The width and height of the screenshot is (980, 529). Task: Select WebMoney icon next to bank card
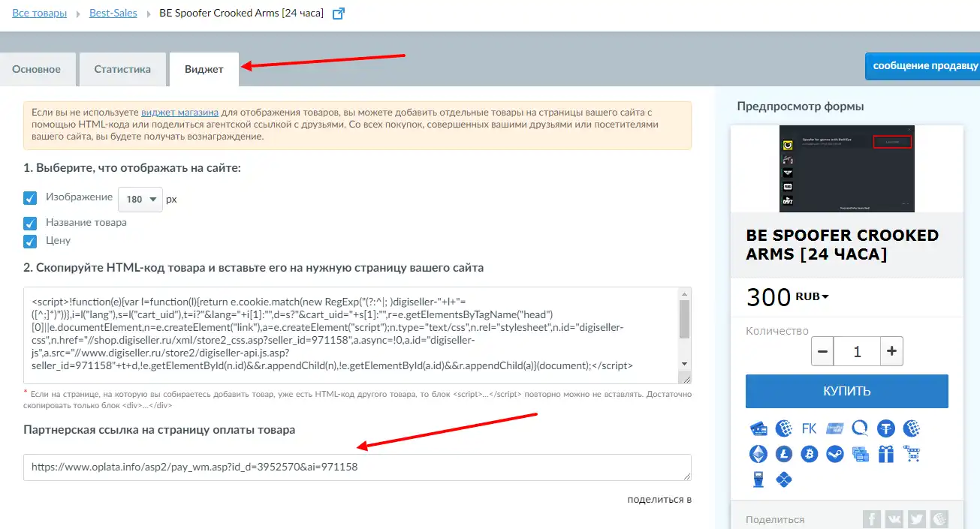click(x=784, y=428)
